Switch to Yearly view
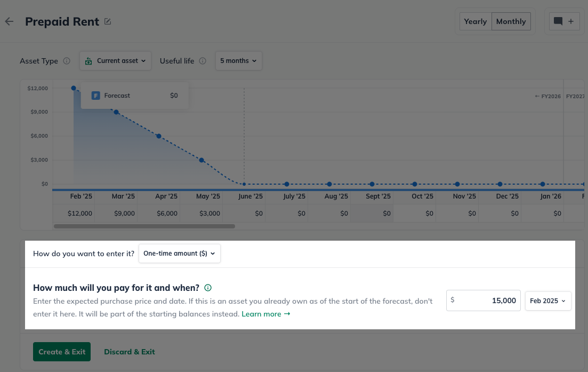The height and width of the screenshot is (372, 588). click(x=475, y=22)
